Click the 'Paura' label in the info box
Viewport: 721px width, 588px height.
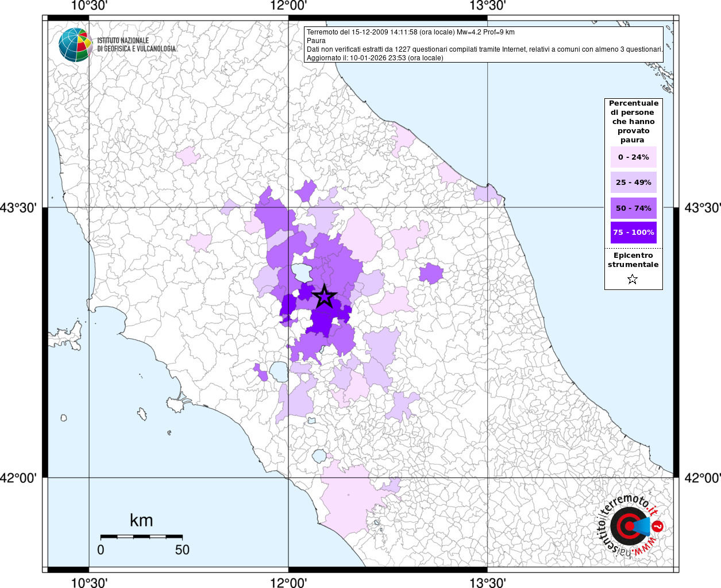(x=316, y=41)
